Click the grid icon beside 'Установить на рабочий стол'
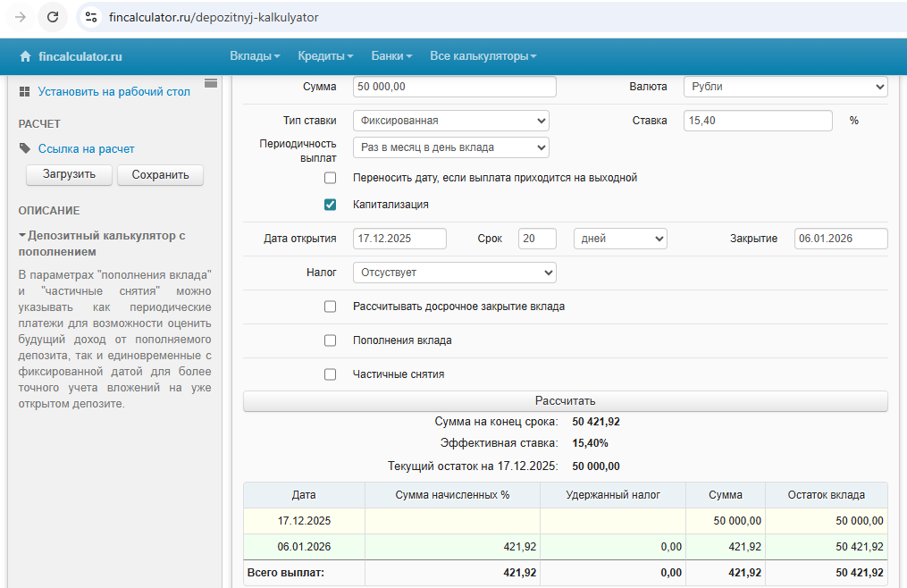Viewport: 907px width, 588px height. click(24, 91)
